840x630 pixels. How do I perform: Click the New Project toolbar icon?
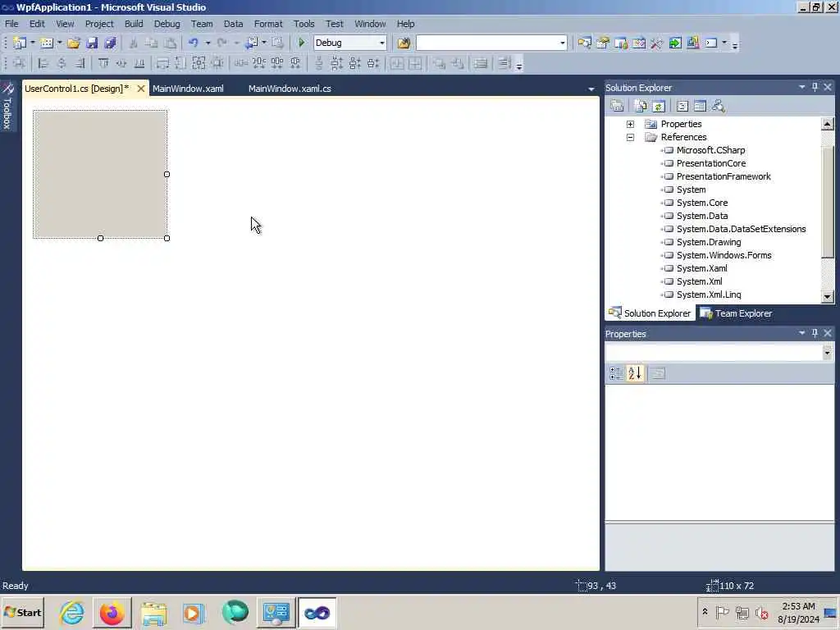pyautogui.click(x=20, y=43)
